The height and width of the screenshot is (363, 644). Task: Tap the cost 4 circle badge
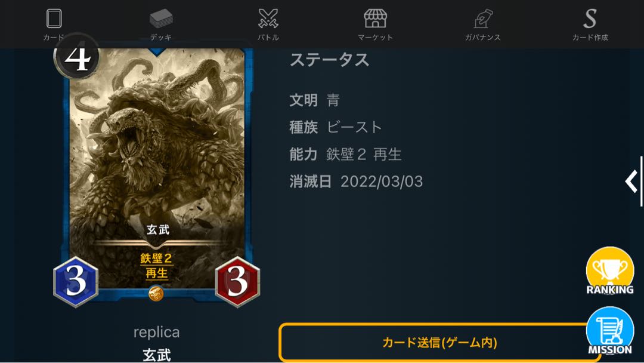coord(77,57)
